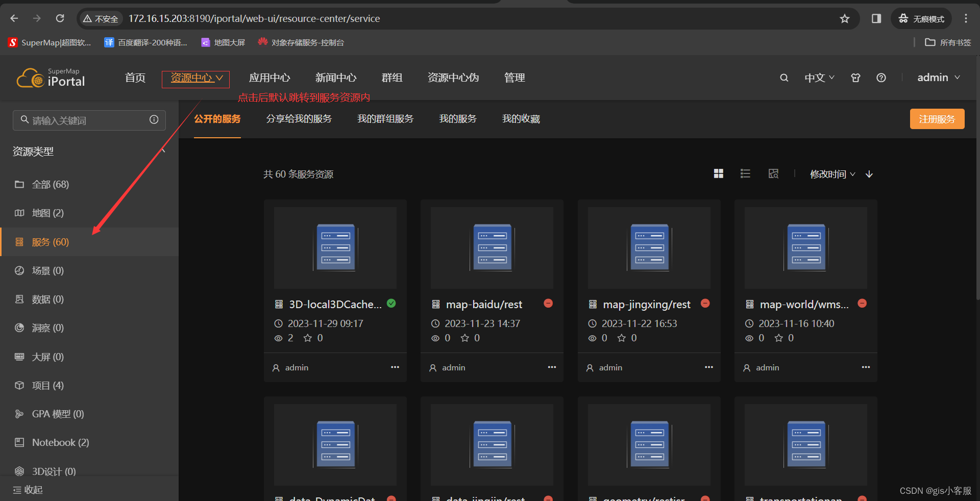The width and height of the screenshot is (980, 501).
Task: Switch to 分享给我的服务 tab
Action: pos(299,119)
